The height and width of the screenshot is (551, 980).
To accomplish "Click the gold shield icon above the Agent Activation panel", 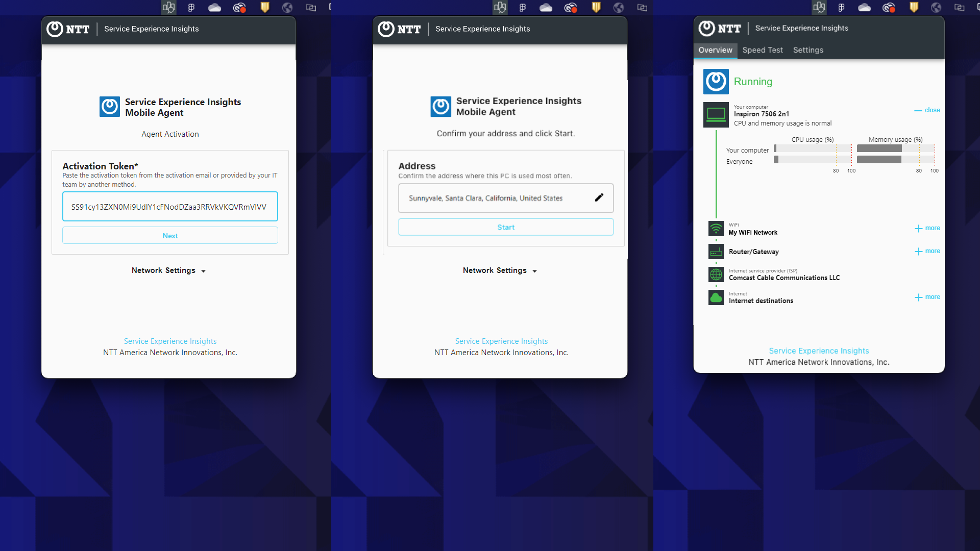I will click(x=265, y=7).
